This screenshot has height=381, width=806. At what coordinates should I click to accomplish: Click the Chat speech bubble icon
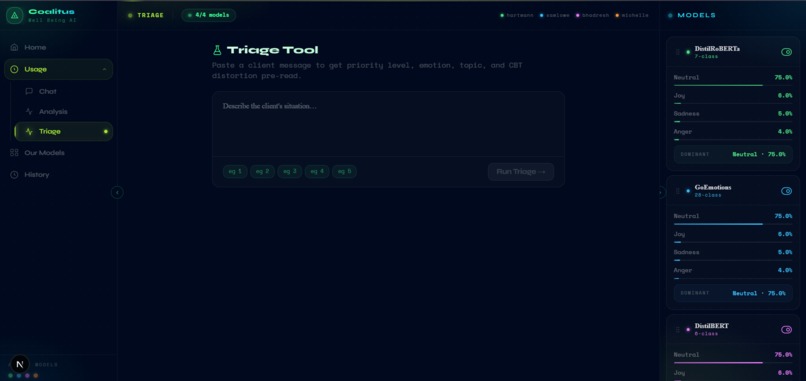point(29,92)
